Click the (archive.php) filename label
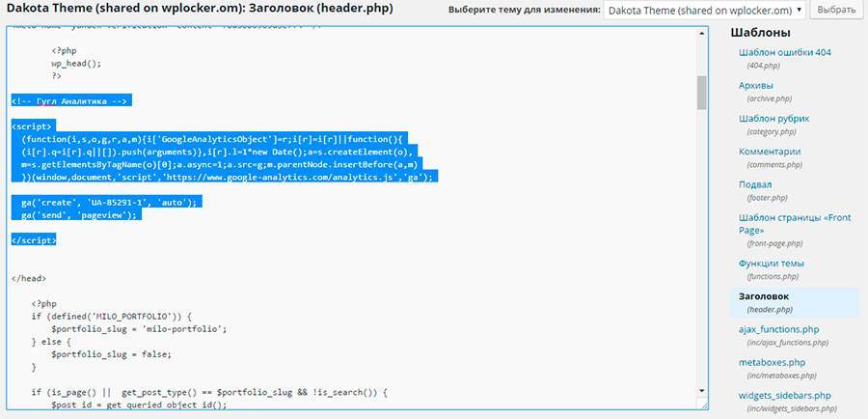Image resolution: width=868 pixels, height=419 pixels. pos(770,98)
